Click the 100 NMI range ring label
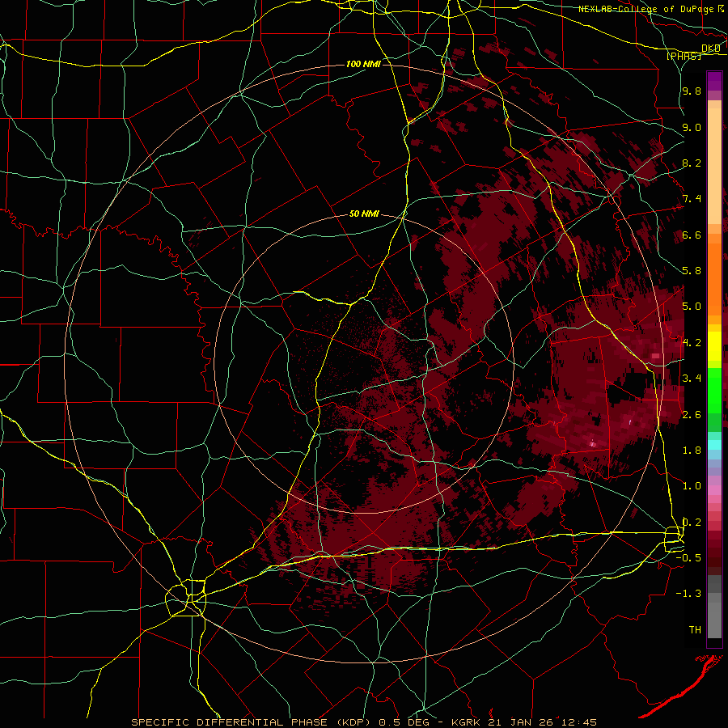The height and width of the screenshot is (728, 728). 363,64
